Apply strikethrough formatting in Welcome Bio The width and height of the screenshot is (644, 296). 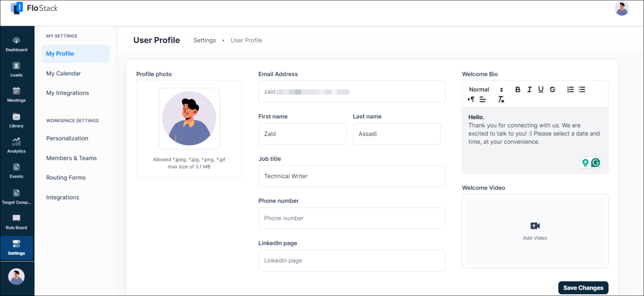[x=552, y=89]
